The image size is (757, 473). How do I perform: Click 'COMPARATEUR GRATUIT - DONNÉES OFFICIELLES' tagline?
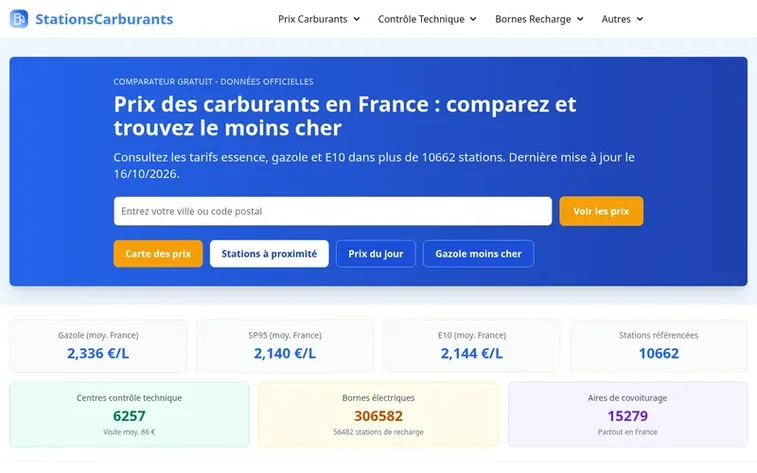pyautogui.click(x=213, y=82)
